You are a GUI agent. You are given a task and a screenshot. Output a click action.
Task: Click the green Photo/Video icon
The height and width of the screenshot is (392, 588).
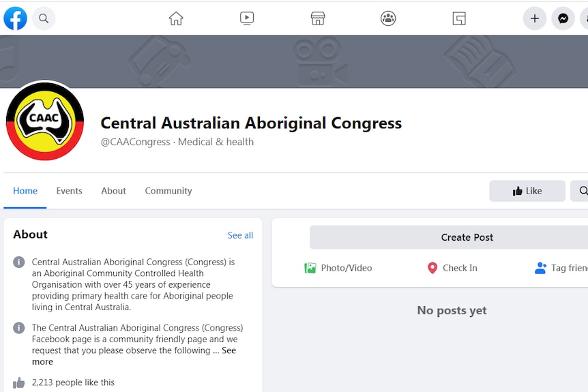pos(310,268)
